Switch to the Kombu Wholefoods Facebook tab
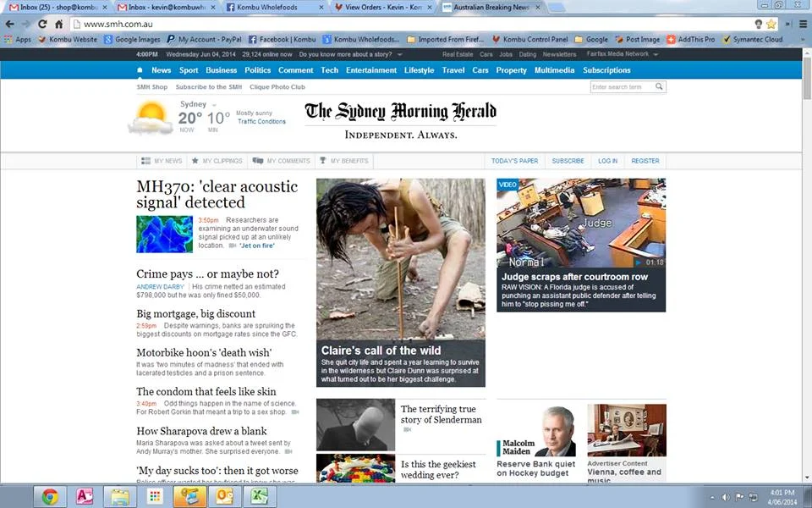The height and width of the screenshot is (508, 812). coord(274,8)
